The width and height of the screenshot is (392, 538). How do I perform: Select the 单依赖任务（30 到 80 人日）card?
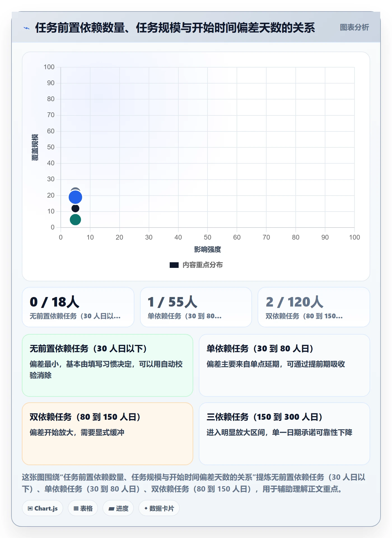[x=284, y=365]
